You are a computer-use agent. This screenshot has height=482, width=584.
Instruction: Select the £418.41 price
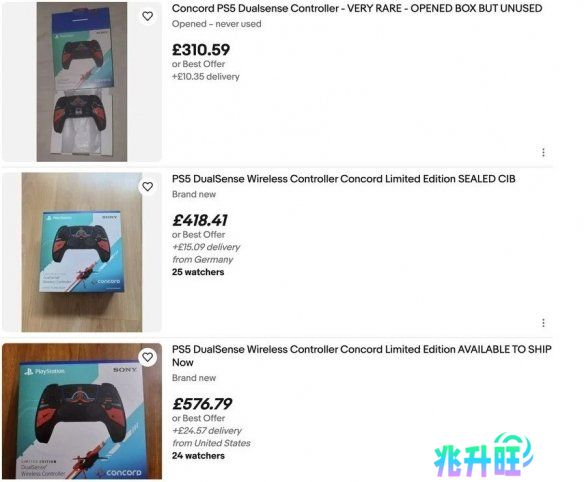pos(200,220)
